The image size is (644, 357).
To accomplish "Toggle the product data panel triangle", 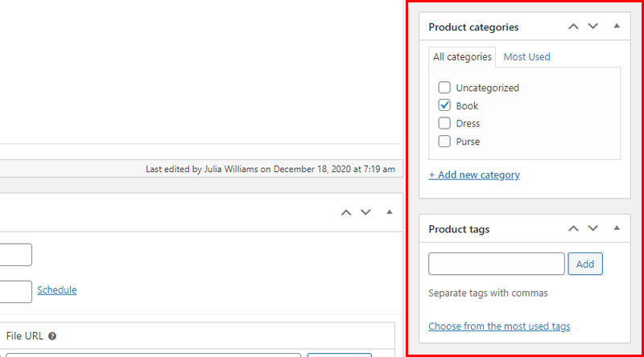I will (390, 211).
